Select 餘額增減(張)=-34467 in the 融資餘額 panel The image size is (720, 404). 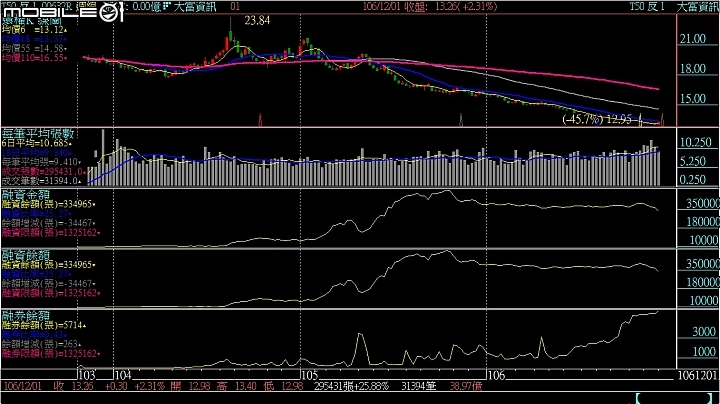[x=49, y=284]
